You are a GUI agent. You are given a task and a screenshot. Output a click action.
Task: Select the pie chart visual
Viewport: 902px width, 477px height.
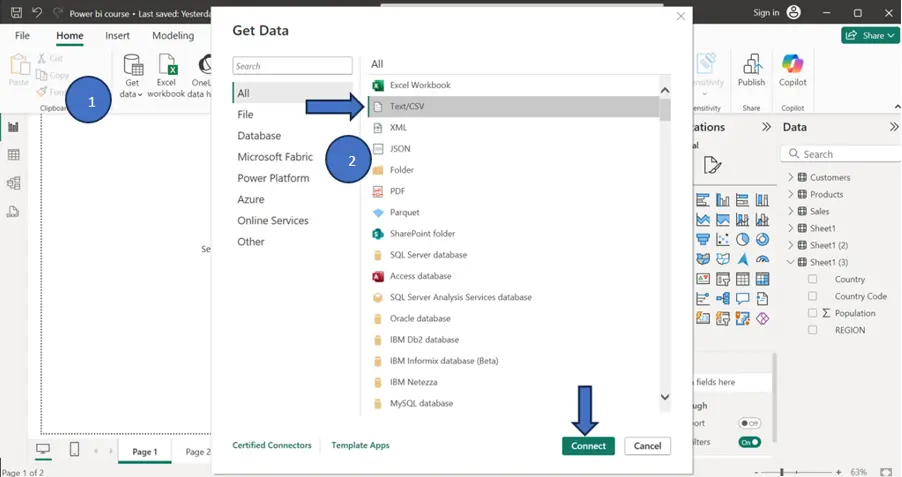click(x=743, y=239)
